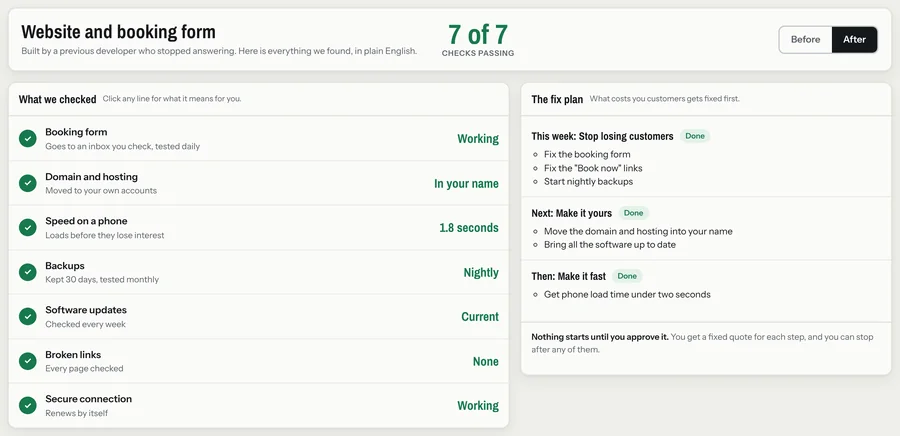Click the Start nightly backups item
Image resolution: width=900 pixels, height=436 pixels.
click(x=588, y=181)
